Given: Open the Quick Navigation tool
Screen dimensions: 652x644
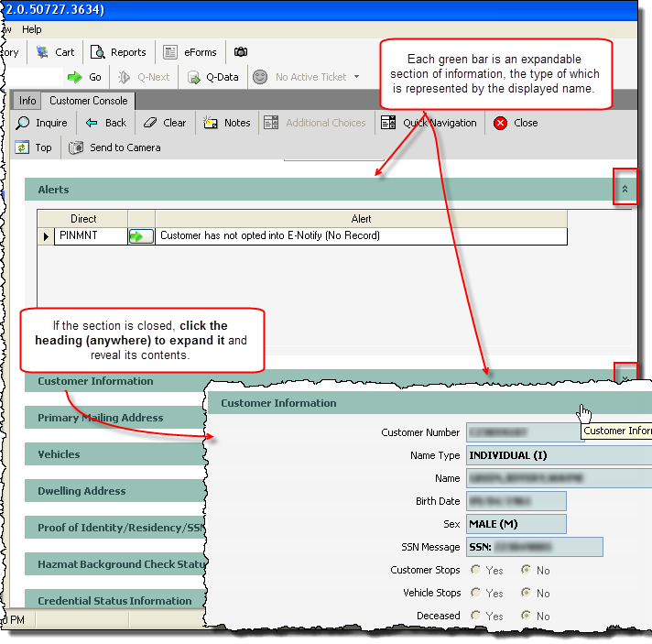Looking at the screenshot, I should click(x=430, y=123).
